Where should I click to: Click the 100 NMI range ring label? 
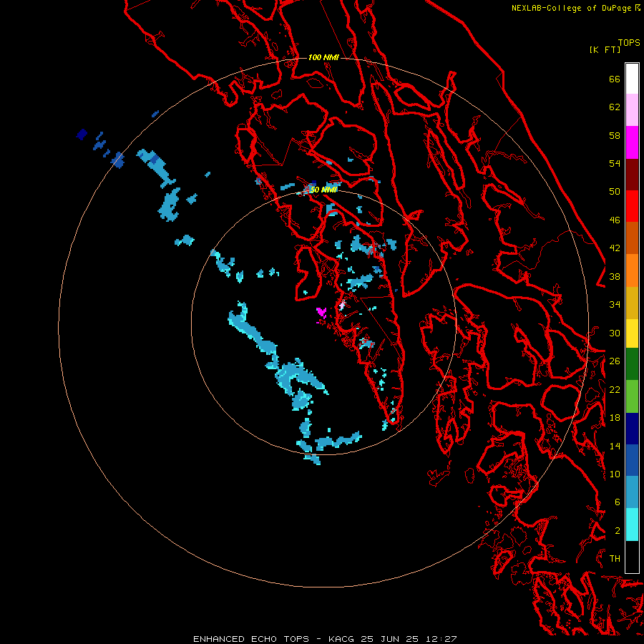(x=323, y=57)
